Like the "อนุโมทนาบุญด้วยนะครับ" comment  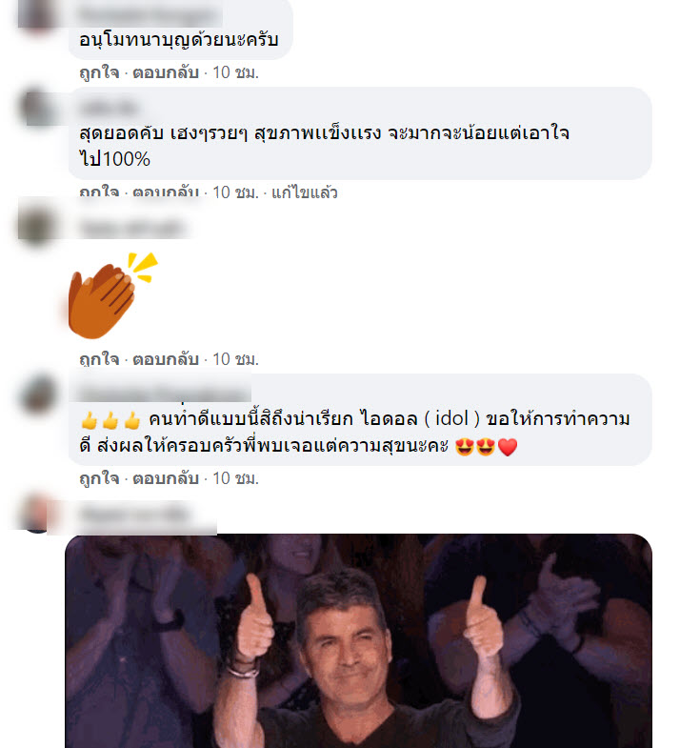99,72
